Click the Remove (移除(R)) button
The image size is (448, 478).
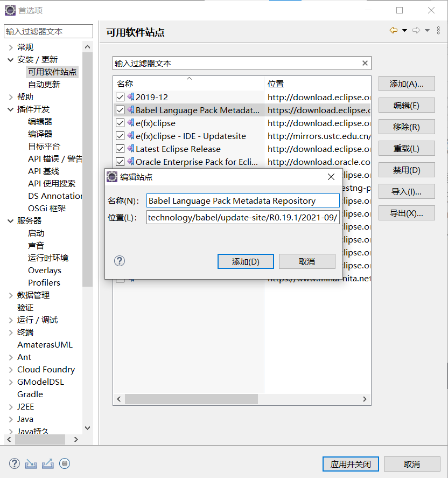[407, 127]
